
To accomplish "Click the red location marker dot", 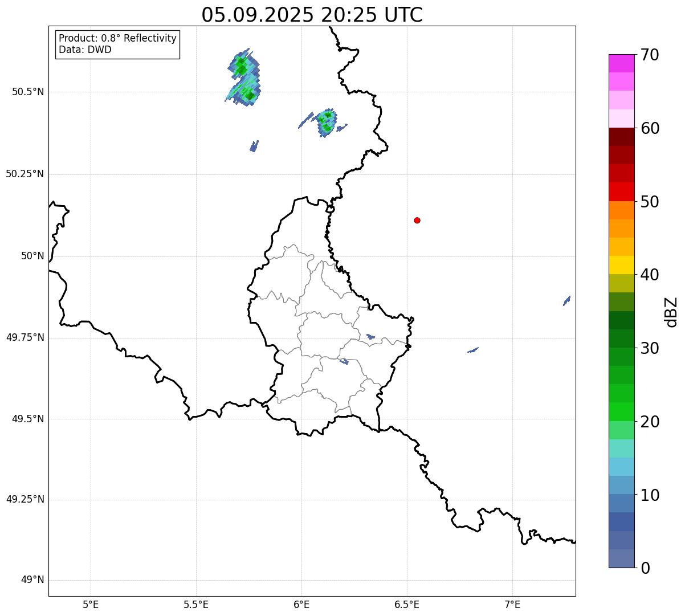I will [x=417, y=220].
